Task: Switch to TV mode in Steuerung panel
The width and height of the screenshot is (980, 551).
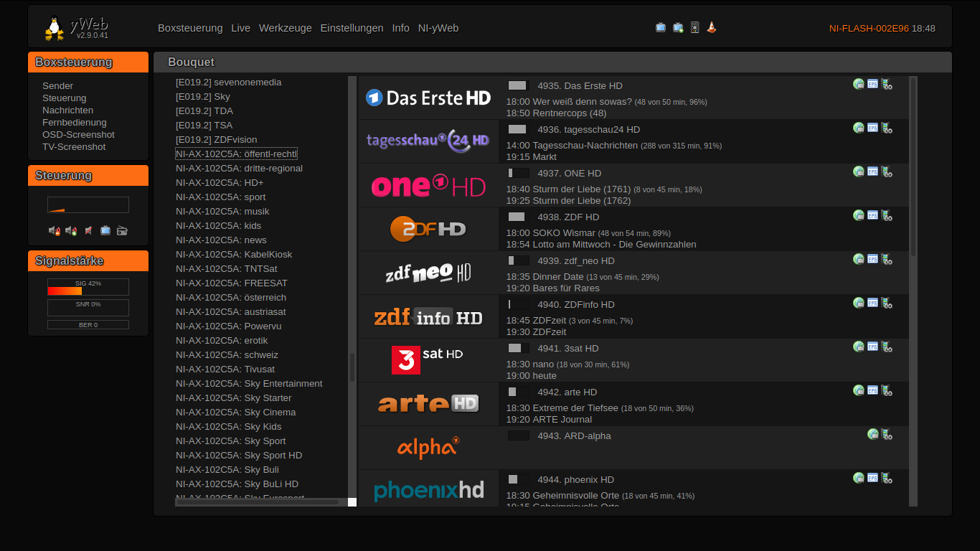Action: tap(105, 230)
